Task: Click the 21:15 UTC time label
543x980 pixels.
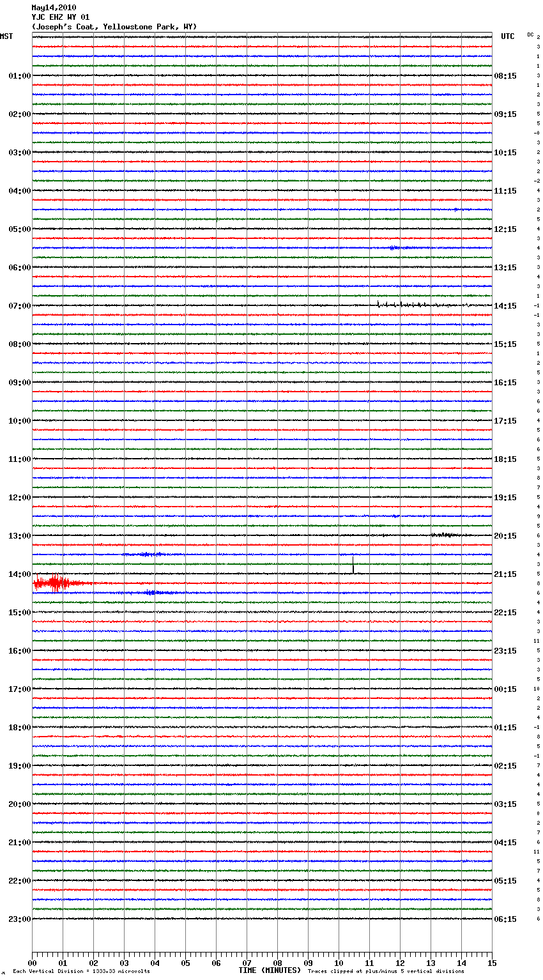Action: [x=505, y=574]
